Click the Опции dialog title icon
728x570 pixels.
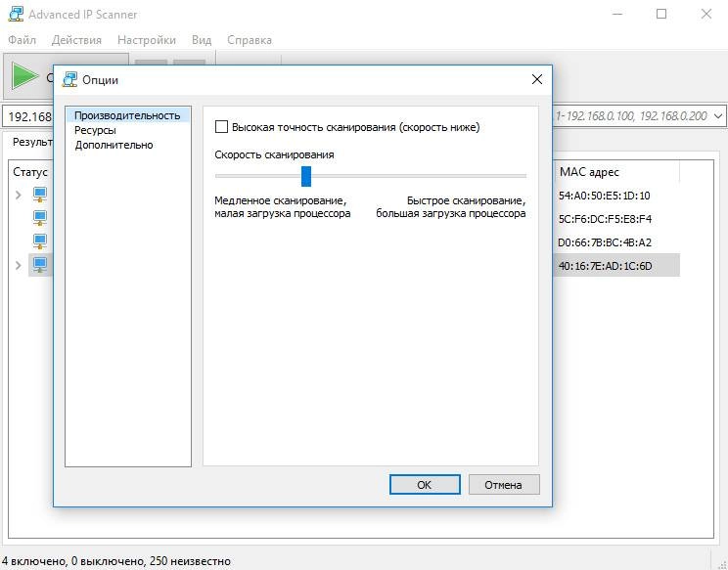[x=69, y=80]
